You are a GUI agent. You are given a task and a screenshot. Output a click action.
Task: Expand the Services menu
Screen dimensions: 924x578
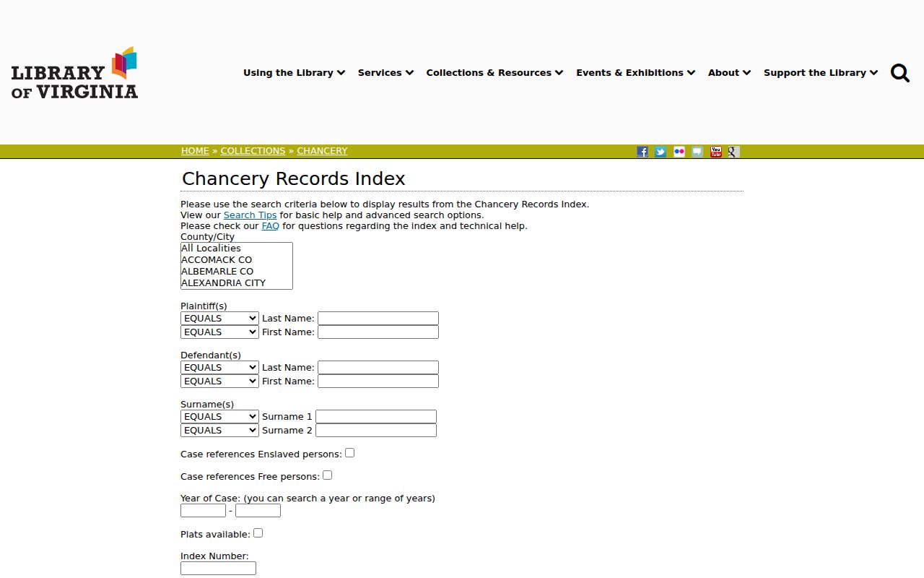[386, 73]
